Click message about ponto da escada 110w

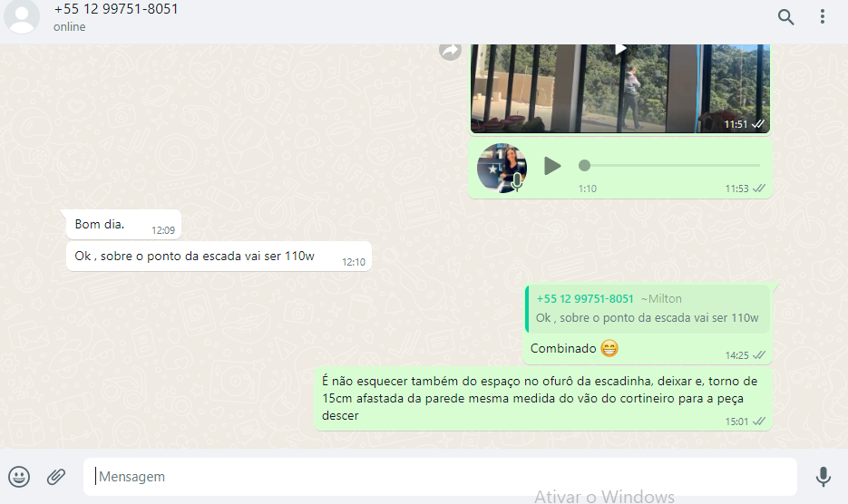point(219,257)
